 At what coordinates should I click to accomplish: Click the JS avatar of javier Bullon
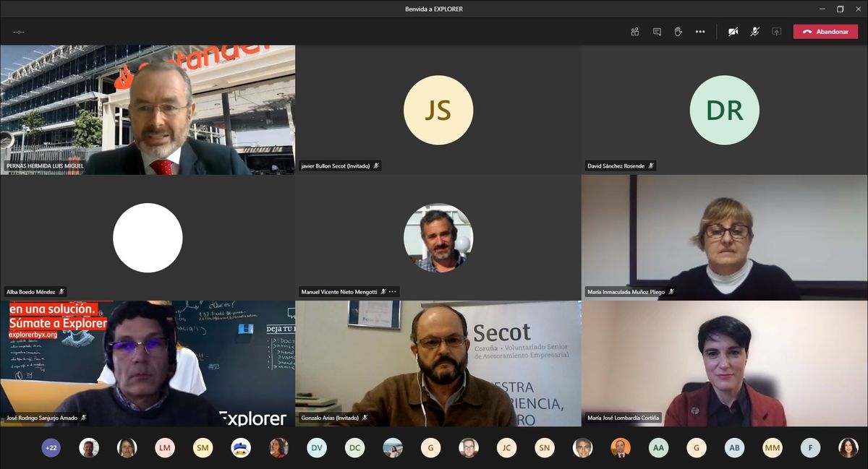tap(438, 111)
